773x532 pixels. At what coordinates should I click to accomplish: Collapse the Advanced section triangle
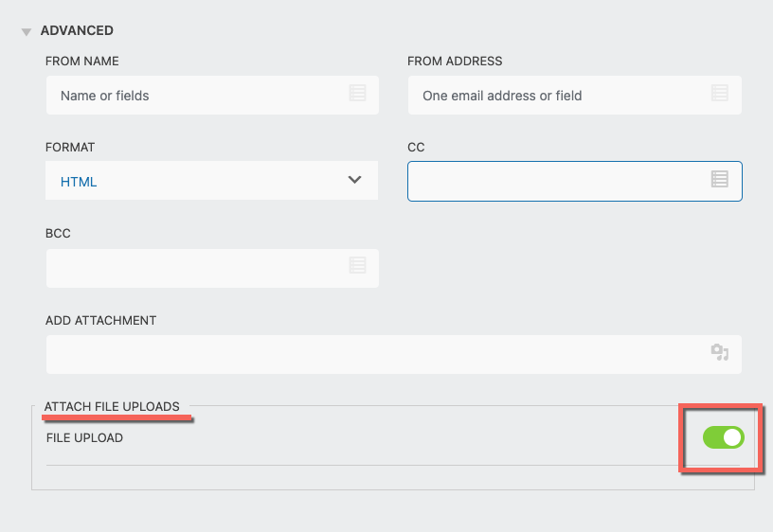27,32
